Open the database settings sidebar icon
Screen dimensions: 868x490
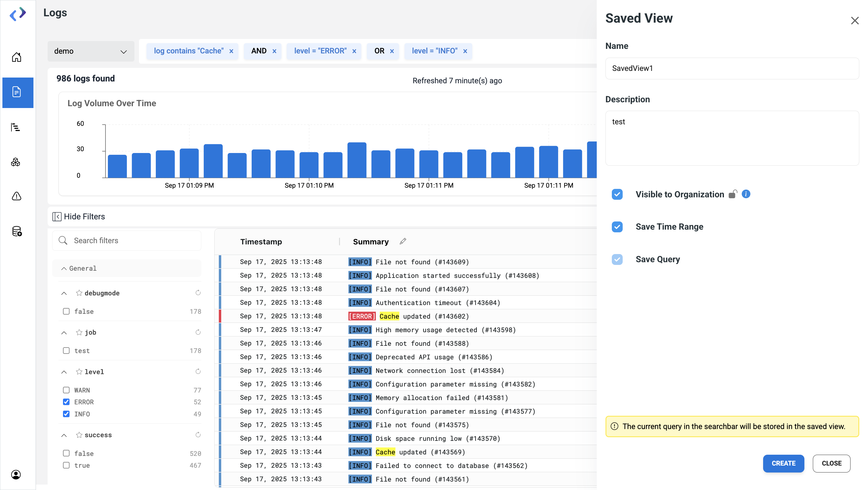[x=17, y=231]
